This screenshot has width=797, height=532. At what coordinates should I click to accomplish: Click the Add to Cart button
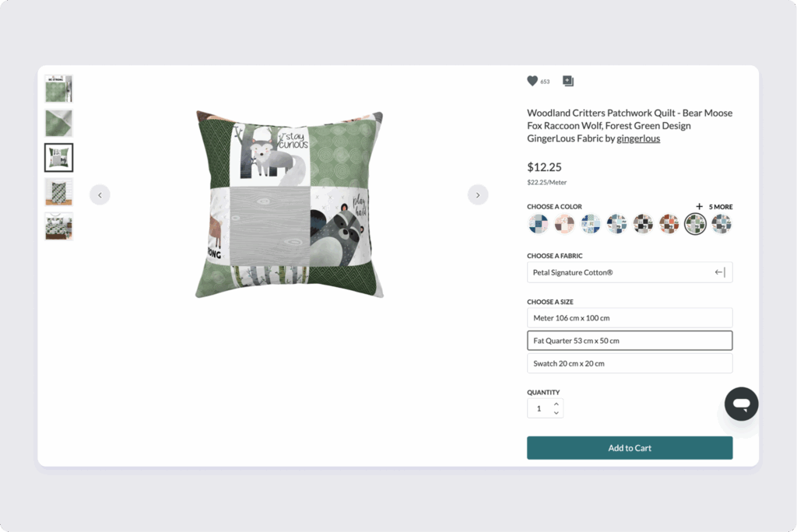630,448
